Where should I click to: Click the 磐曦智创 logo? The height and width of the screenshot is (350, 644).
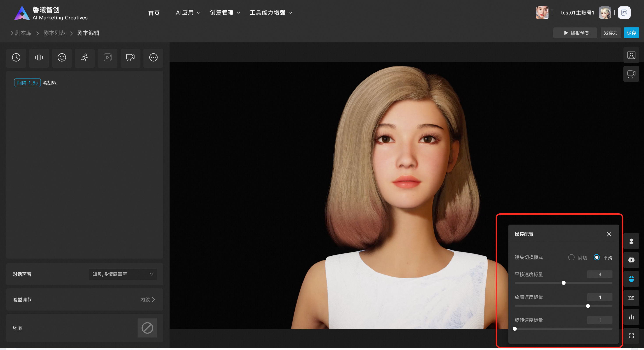point(51,13)
